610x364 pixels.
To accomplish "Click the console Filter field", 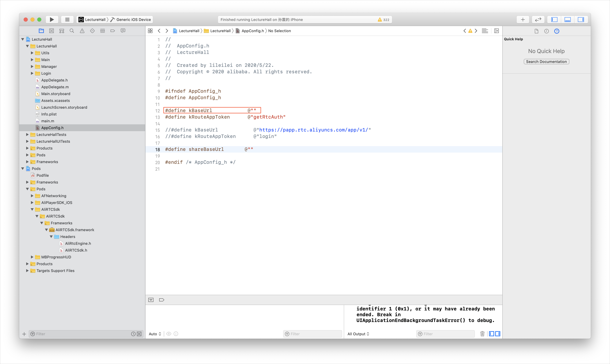I will pyautogui.click(x=445, y=334).
